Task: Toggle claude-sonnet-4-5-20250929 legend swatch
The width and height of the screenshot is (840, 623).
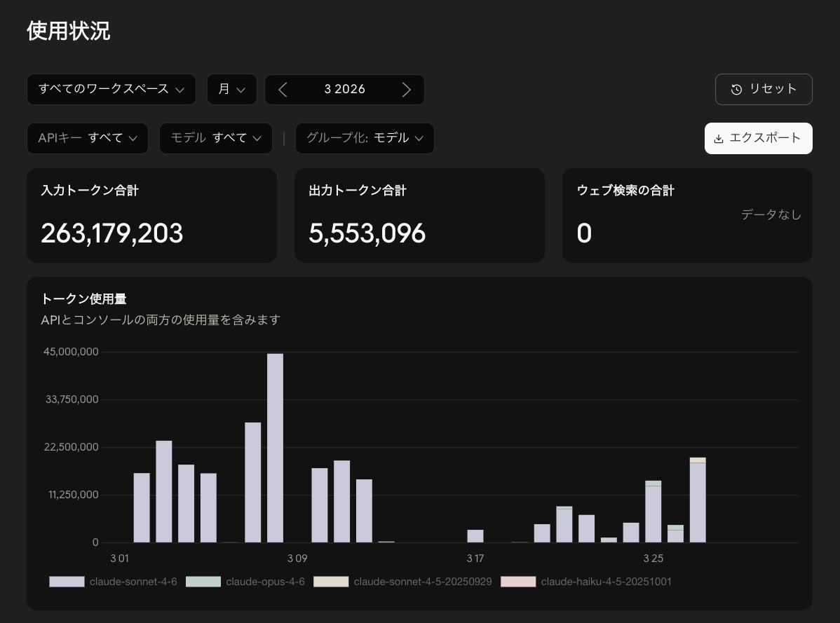Action: [x=331, y=582]
